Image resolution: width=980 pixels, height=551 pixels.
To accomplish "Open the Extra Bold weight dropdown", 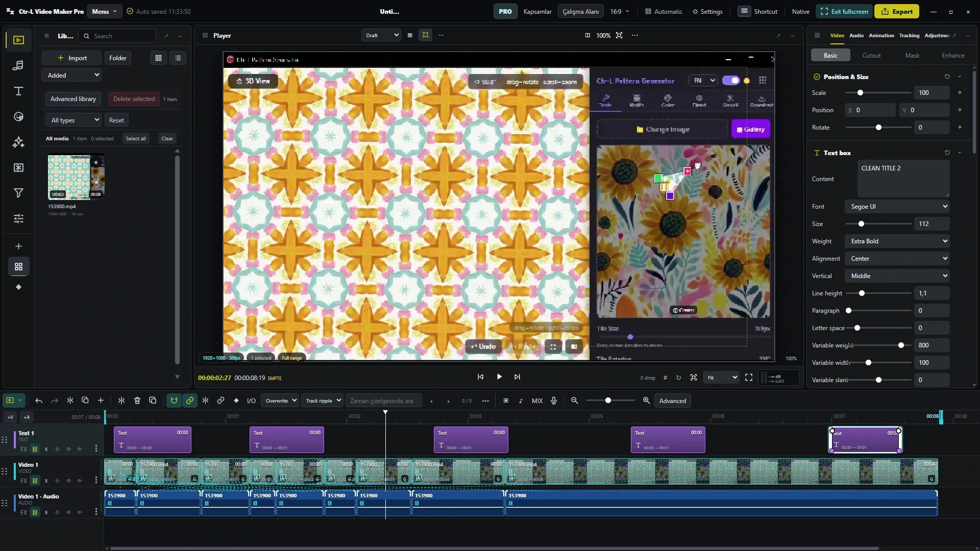I will [897, 241].
